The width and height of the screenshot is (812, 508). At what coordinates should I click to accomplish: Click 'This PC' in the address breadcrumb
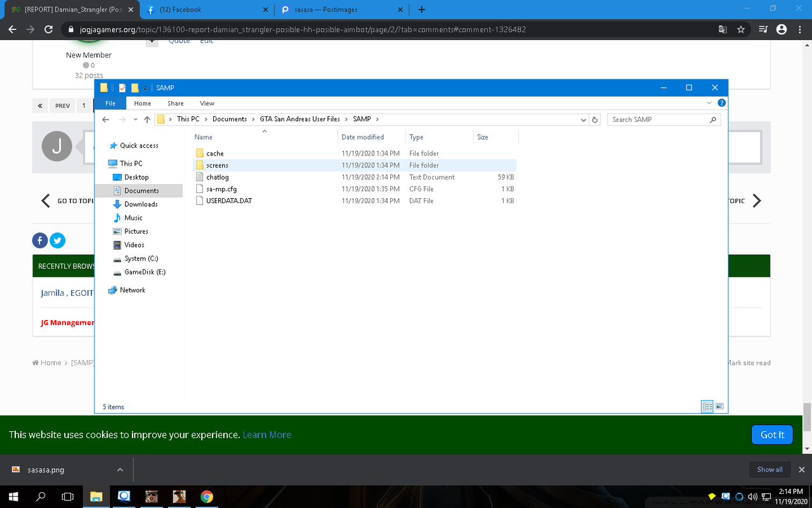188,119
